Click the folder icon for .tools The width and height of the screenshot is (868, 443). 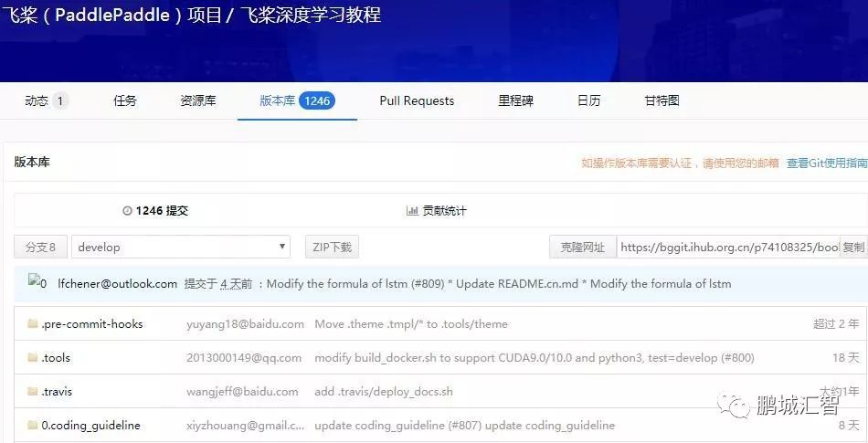click(x=33, y=357)
